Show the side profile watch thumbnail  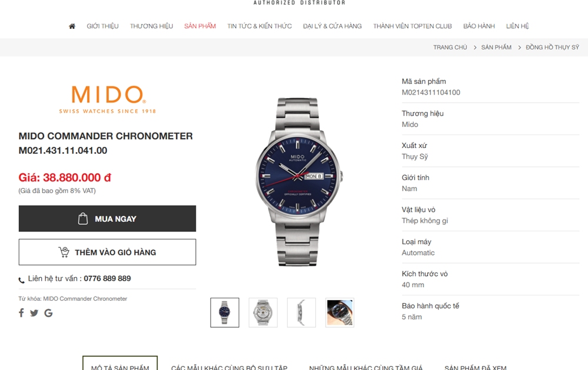tap(301, 312)
